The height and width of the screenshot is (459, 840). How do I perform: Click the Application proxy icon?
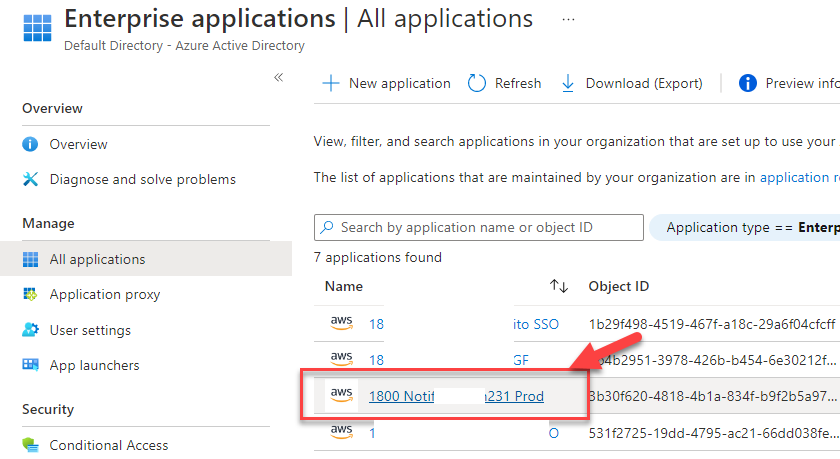pos(30,294)
